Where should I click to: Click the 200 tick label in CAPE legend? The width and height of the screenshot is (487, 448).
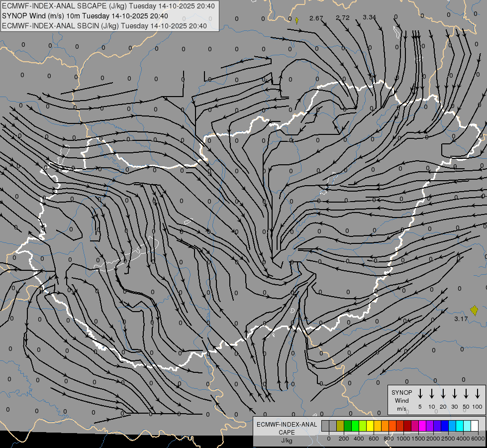(344, 439)
